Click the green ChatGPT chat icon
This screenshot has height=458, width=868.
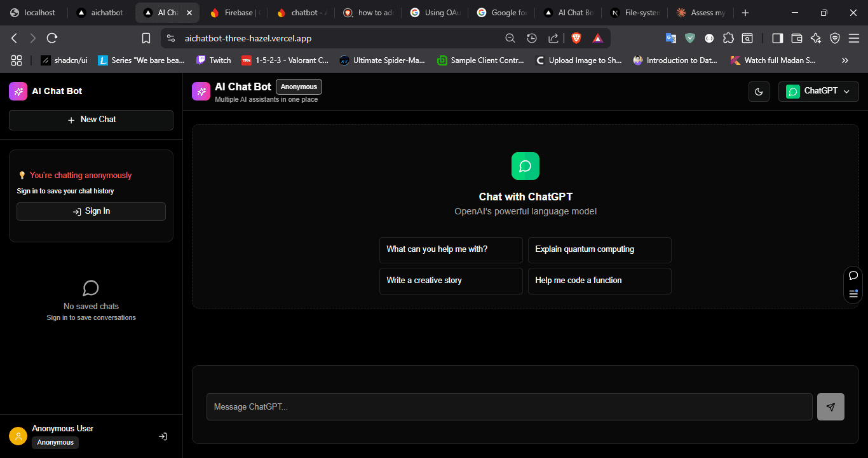(526, 166)
